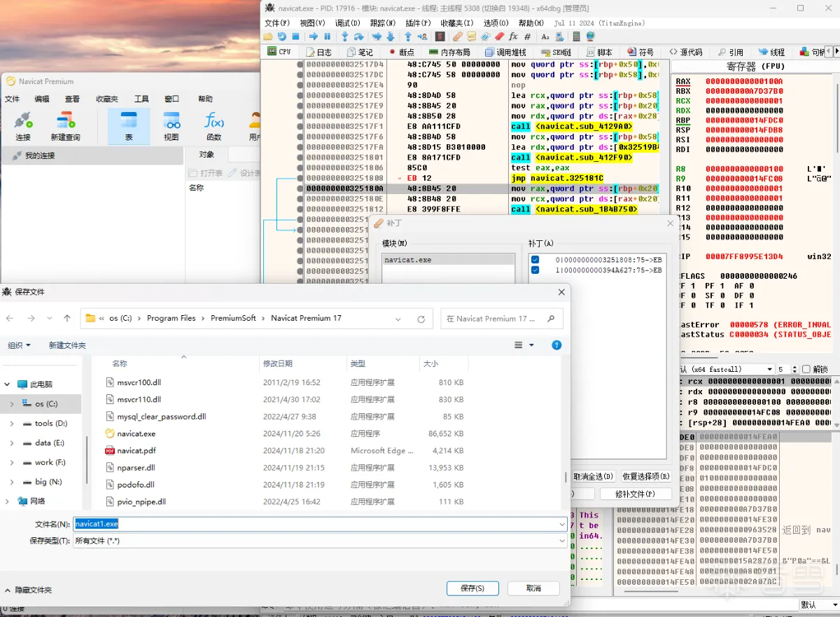Click 恢复选择项(R) restore selected button
Image resolution: width=840 pixels, height=617 pixels.
pos(645,476)
